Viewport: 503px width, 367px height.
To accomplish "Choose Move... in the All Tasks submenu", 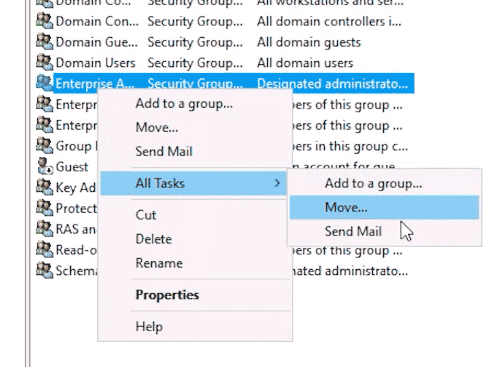I will tap(384, 207).
